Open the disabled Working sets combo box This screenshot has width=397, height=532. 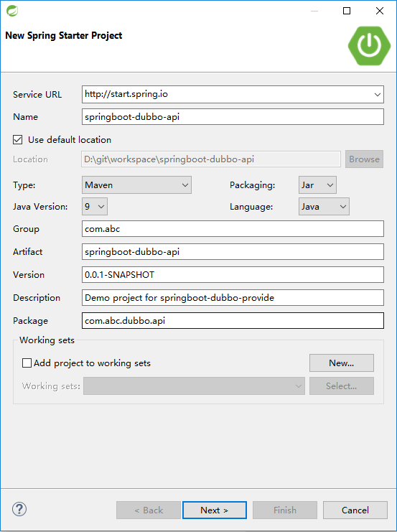click(x=194, y=386)
